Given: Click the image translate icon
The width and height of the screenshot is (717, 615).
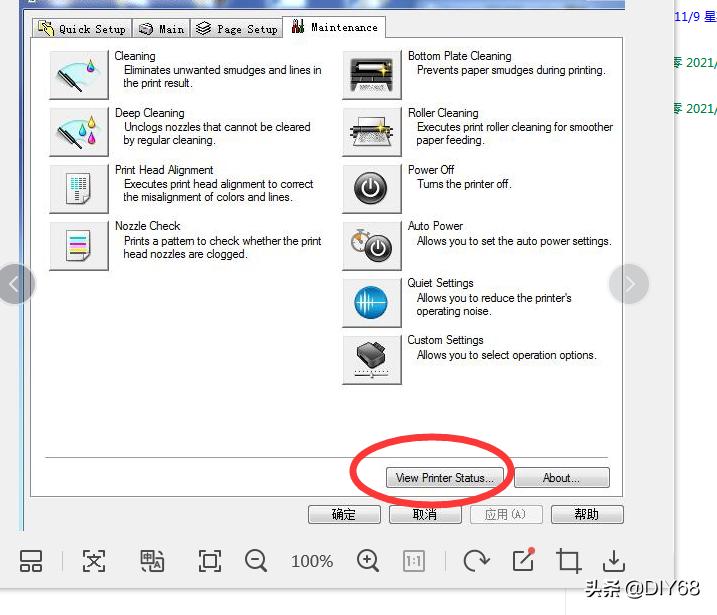Looking at the screenshot, I should [152, 561].
